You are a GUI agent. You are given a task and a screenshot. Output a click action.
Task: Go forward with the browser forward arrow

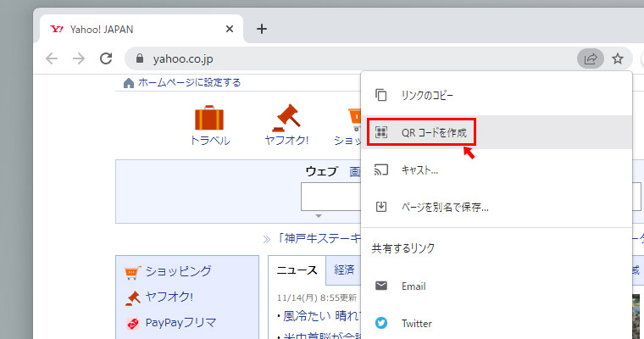(x=79, y=58)
